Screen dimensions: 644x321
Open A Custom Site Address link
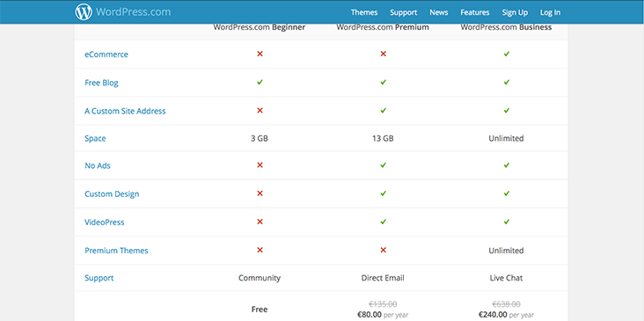pos(125,111)
